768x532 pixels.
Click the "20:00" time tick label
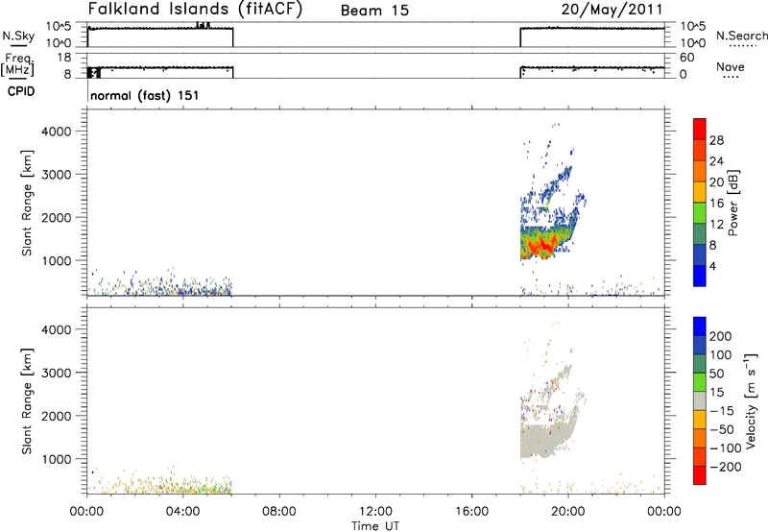pos(567,512)
